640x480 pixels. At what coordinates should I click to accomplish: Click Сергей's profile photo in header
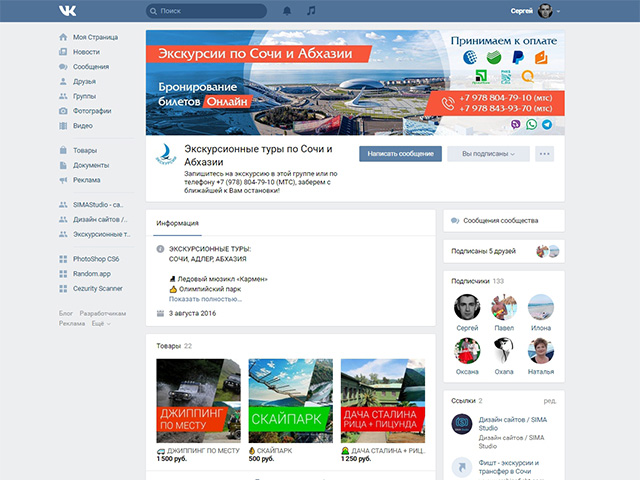[544, 11]
